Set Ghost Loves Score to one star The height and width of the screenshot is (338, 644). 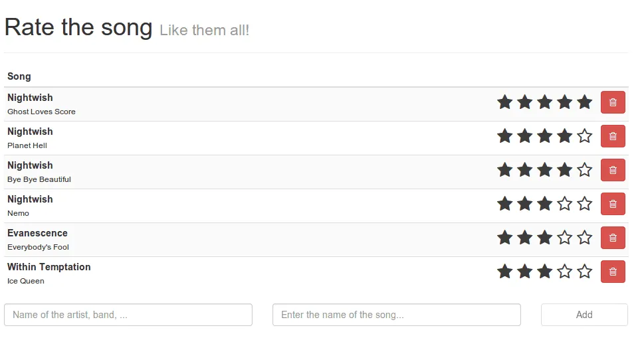pos(504,102)
